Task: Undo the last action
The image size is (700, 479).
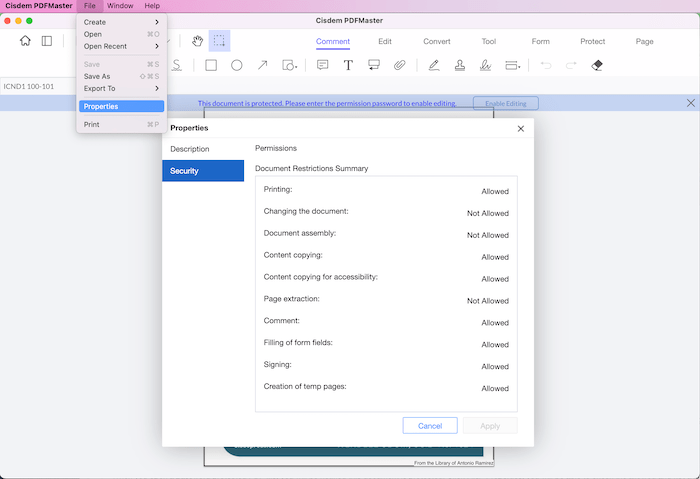Action: (546, 65)
